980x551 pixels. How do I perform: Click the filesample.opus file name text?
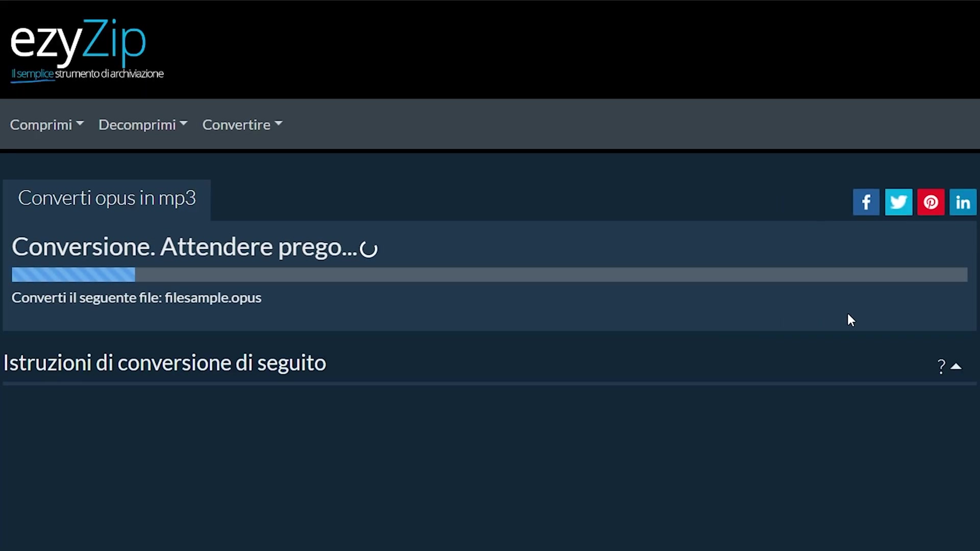(x=213, y=298)
